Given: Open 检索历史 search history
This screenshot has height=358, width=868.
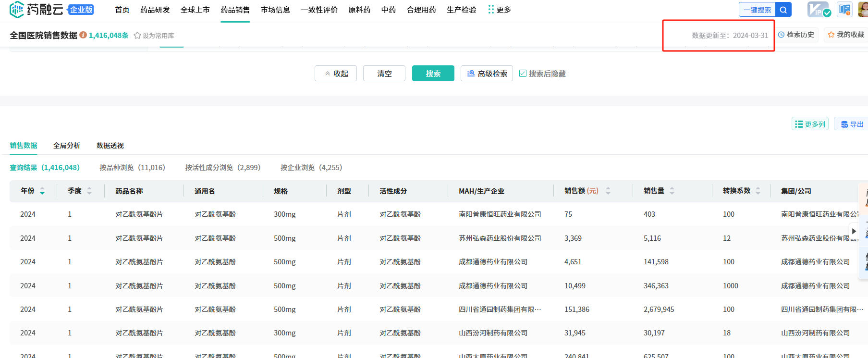Looking at the screenshot, I should pos(796,35).
